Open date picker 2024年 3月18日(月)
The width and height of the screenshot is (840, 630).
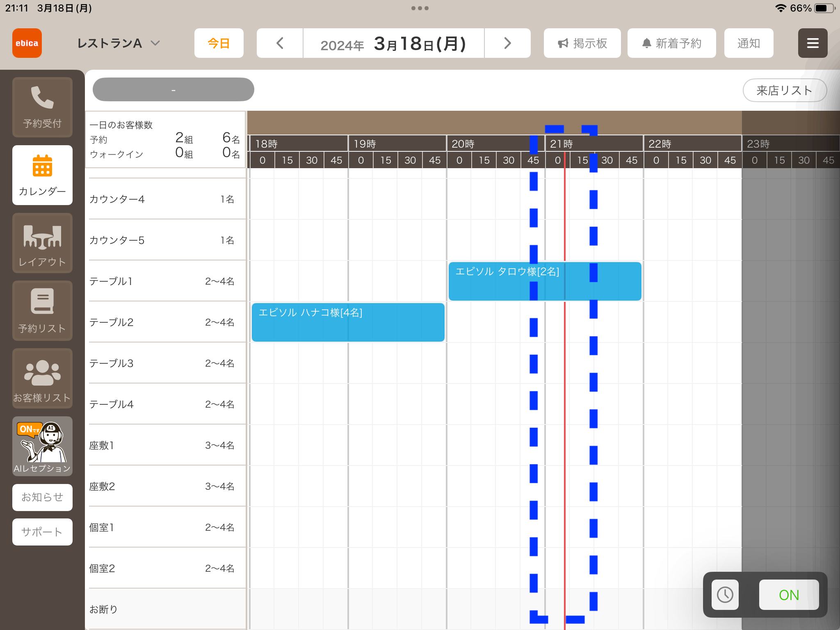coord(394,43)
